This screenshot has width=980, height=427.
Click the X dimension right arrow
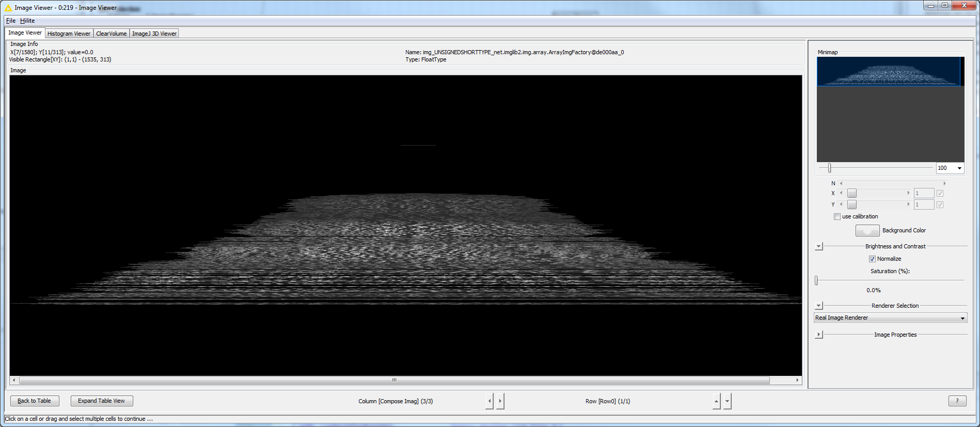coord(908,193)
